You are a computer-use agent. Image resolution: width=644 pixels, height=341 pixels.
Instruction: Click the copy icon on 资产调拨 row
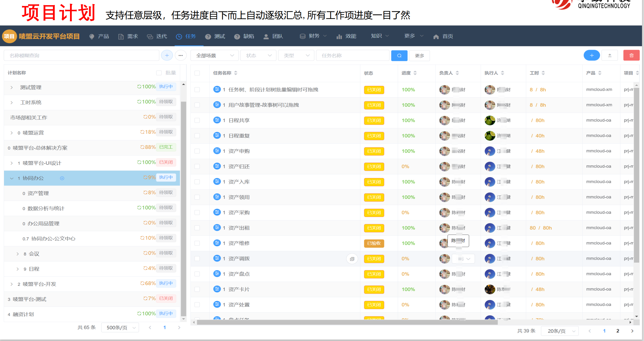click(352, 259)
